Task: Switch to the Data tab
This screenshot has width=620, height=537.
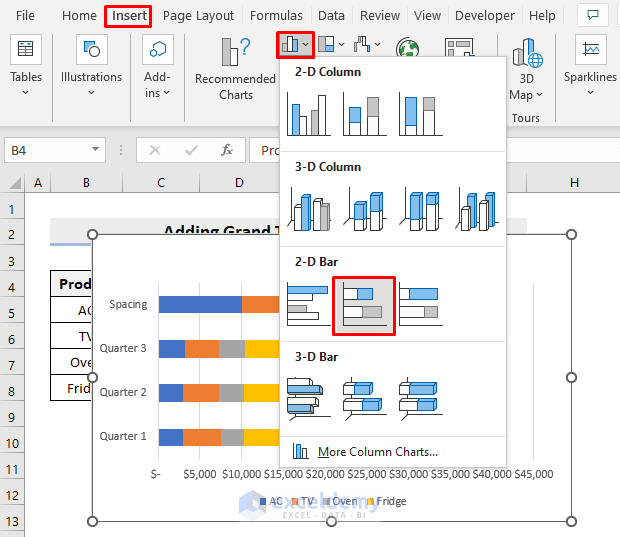Action: (331, 15)
